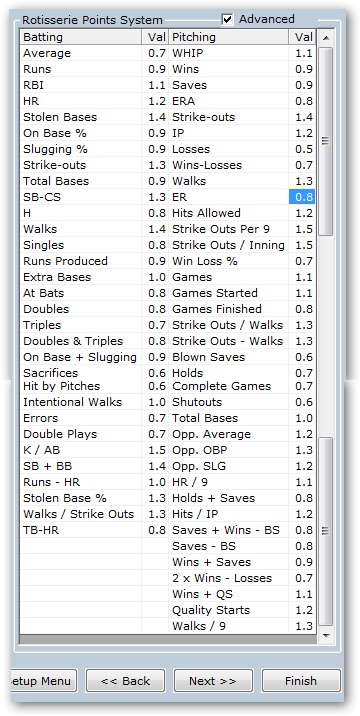This screenshot has width=360, height=716.
Task: Edit the K / AB value cell
Action: 155,450
